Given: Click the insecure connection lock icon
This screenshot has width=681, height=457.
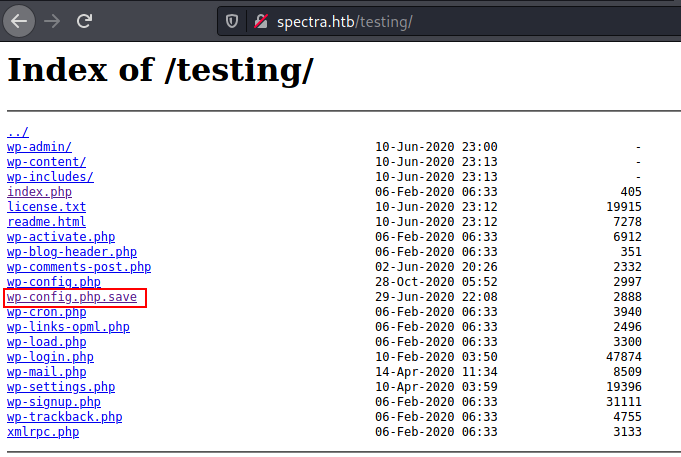Looking at the screenshot, I should [x=261, y=21].
